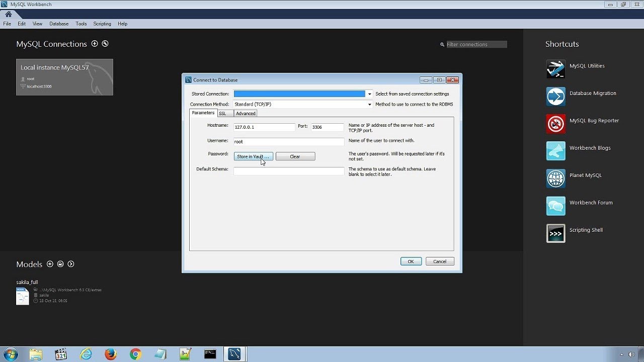
Task: Launch Media Player Classic from taskbar
Action: tap(61, 354)
